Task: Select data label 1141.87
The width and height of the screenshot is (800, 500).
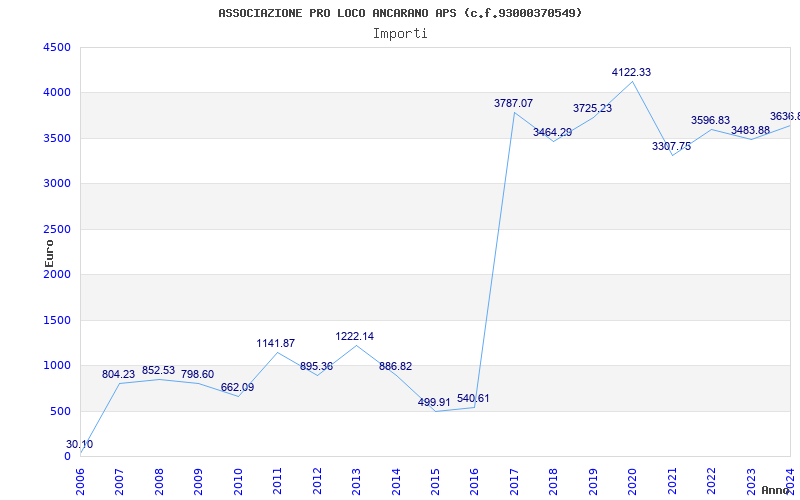Action: [276, 343]
